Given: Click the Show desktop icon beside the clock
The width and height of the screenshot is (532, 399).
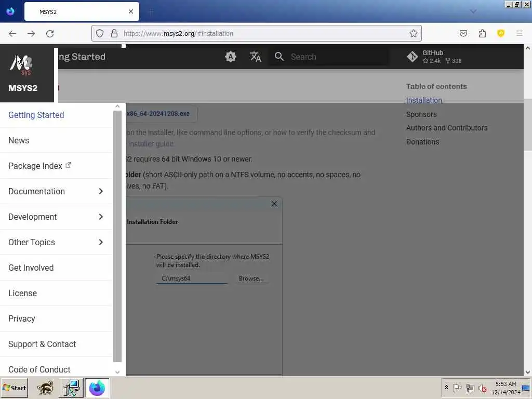Looking at the screenshot, I should click(x=526, y=388).
